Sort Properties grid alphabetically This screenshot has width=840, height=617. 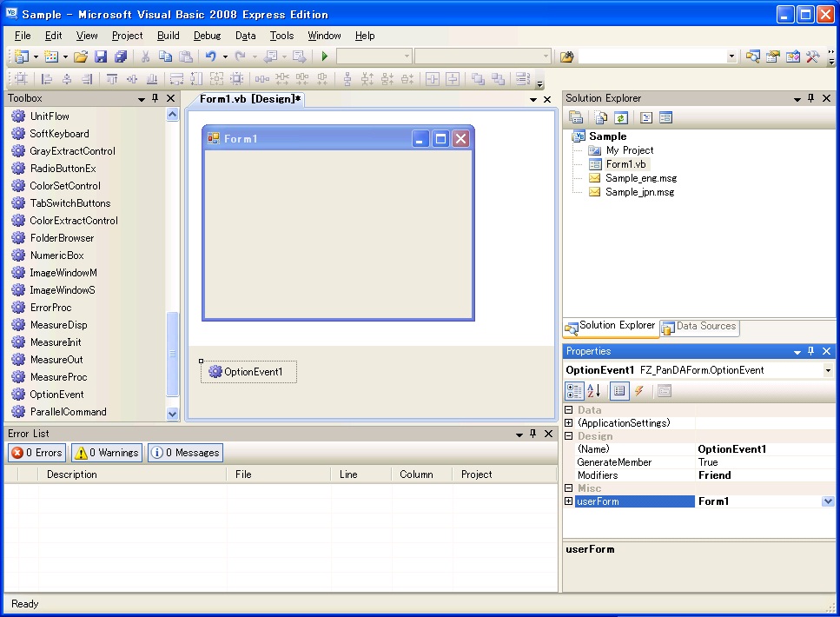tap(593, 391)
